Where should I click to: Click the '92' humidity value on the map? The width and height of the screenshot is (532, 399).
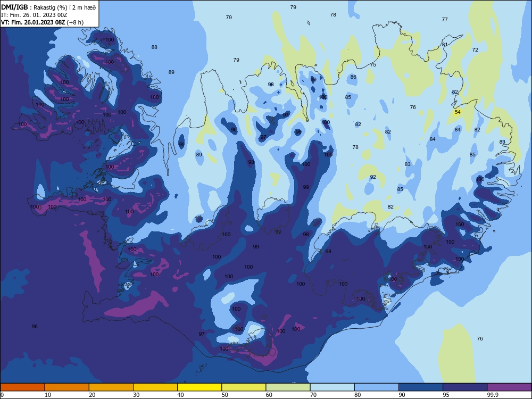(x=373, y=177)
